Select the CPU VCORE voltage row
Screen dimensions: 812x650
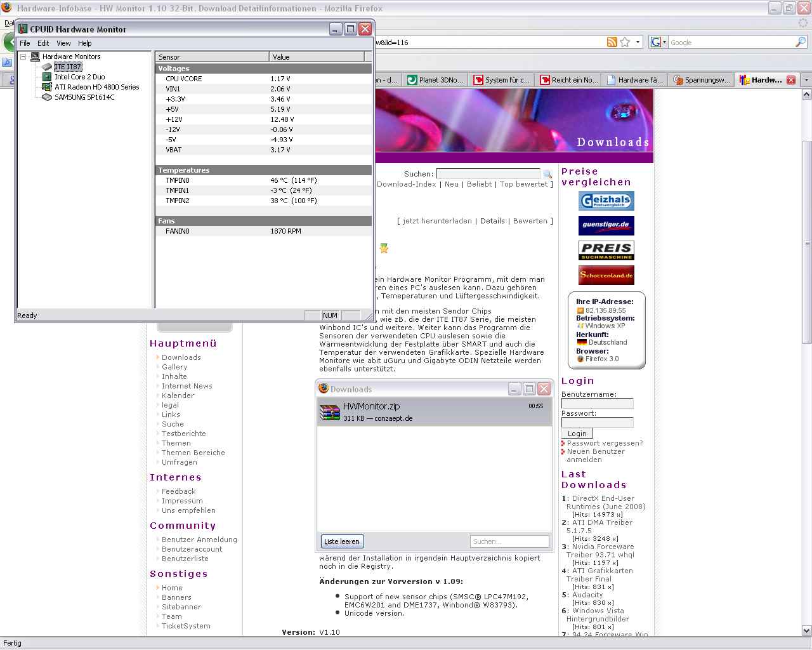263,79
